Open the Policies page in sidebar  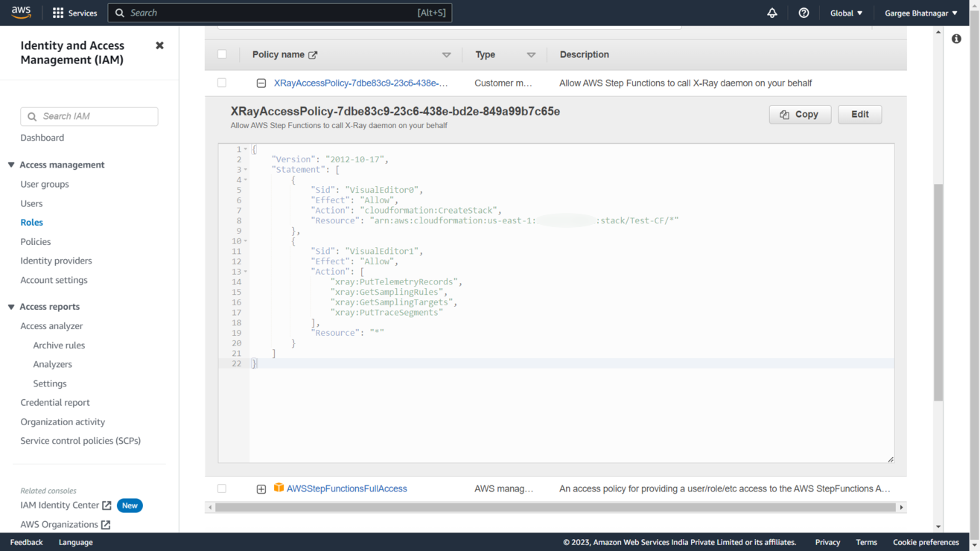[36, 241]
